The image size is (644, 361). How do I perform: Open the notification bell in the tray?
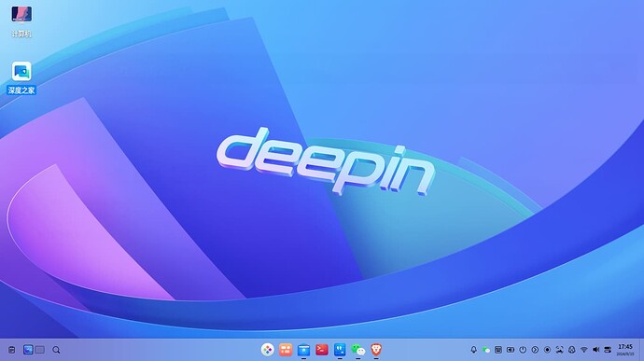click(473, 350)
